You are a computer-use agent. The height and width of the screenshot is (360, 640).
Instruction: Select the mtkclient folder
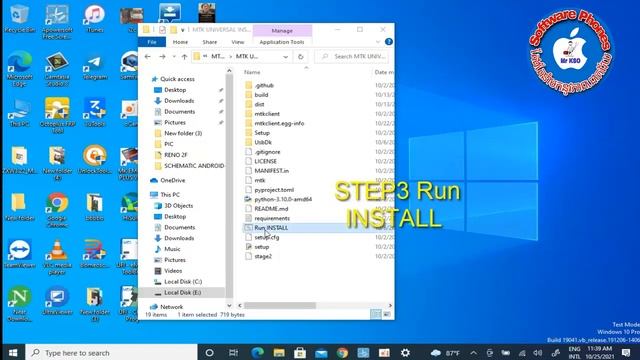click(x=267, y=114)
